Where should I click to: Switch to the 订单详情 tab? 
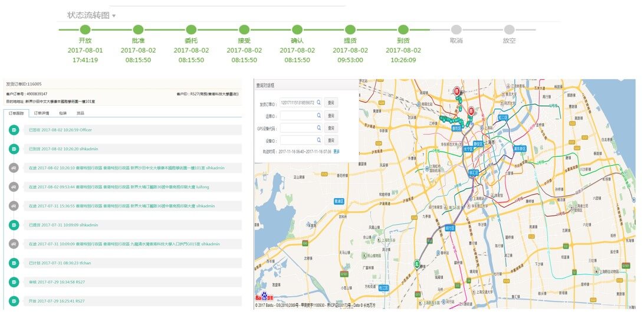tap(41, 113)
